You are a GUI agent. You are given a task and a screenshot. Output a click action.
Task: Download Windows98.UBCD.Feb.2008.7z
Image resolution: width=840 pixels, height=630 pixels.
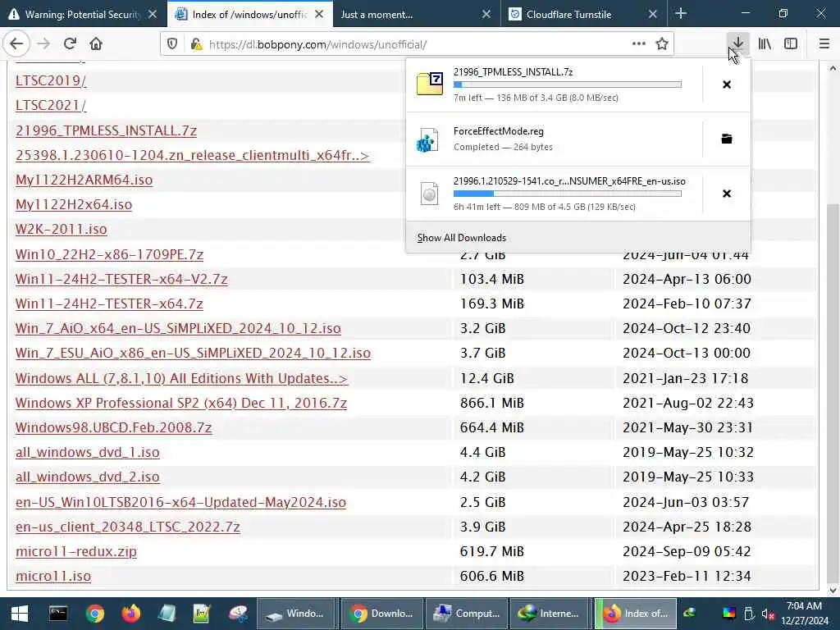pos(113,427)
